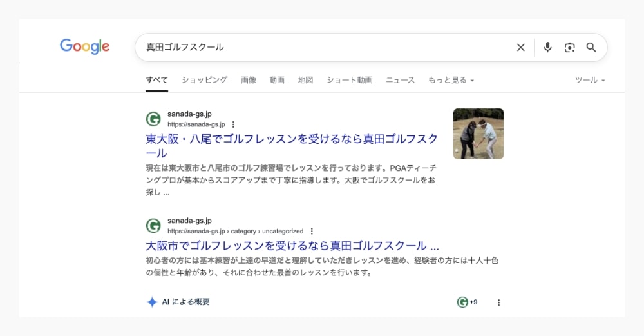Clear the search box with X icon

[x=521, y=47]
